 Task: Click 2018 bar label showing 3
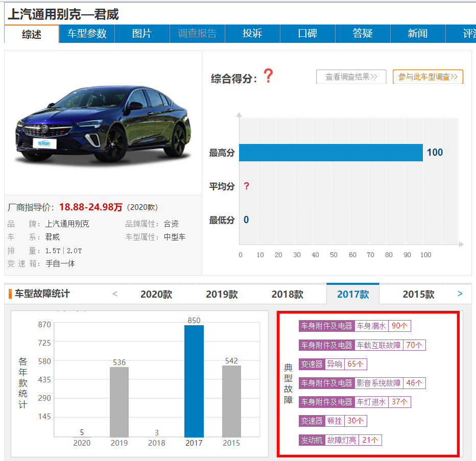click(157, 433)
